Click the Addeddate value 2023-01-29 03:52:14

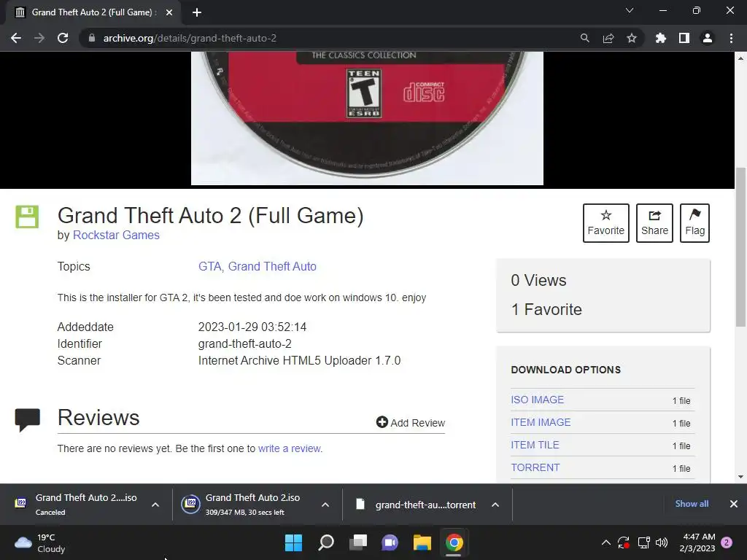[252, 327]
